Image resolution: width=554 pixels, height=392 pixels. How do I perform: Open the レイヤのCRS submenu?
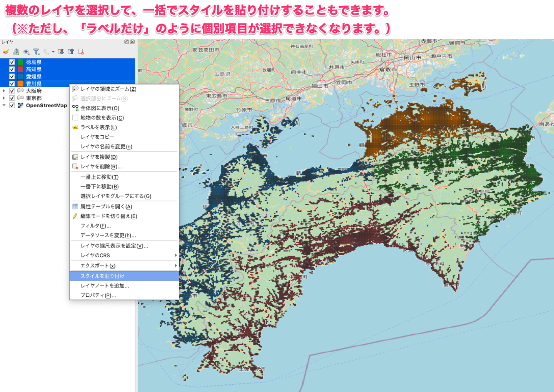(x=124, y=255)
